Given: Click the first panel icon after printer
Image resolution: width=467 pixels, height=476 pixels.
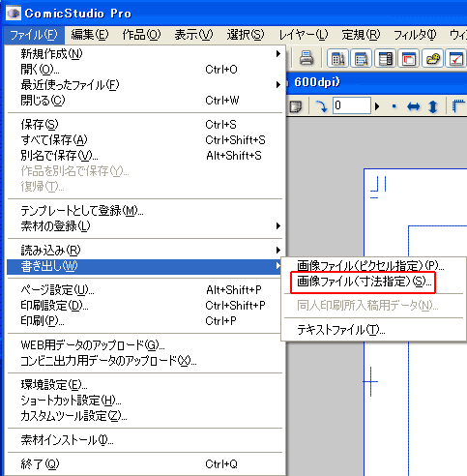Looking at the screenshot, I should pyautogui.click(x=337, y=59).
